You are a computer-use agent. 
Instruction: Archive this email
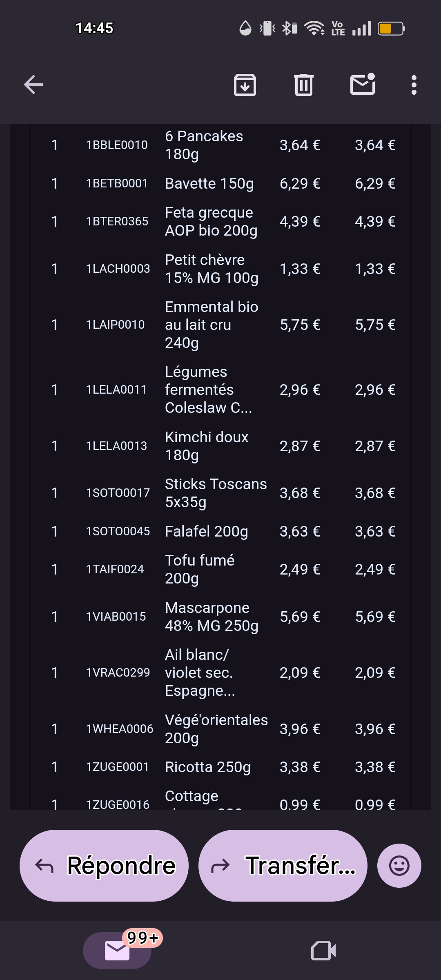(245, 85)
